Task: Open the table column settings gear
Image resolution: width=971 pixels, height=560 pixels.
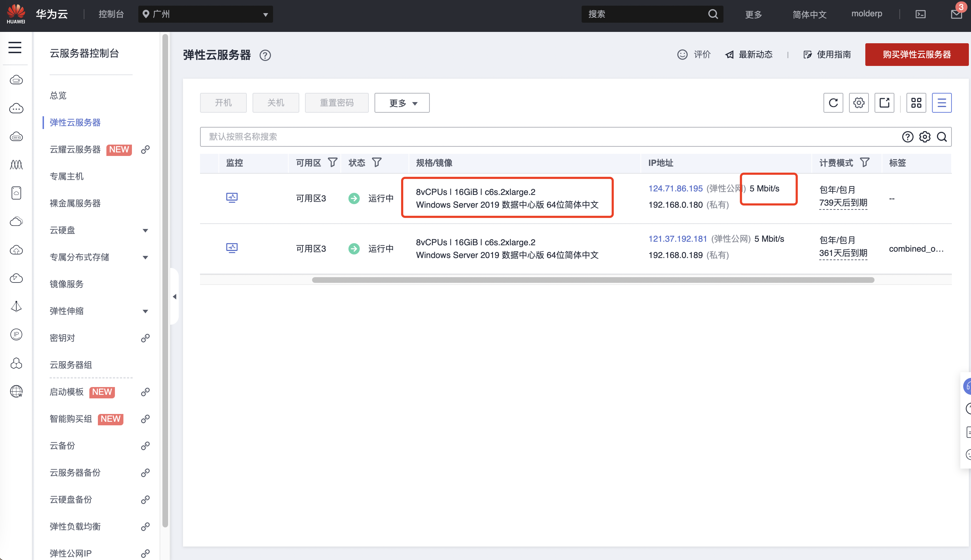Action: click(858, 103)
